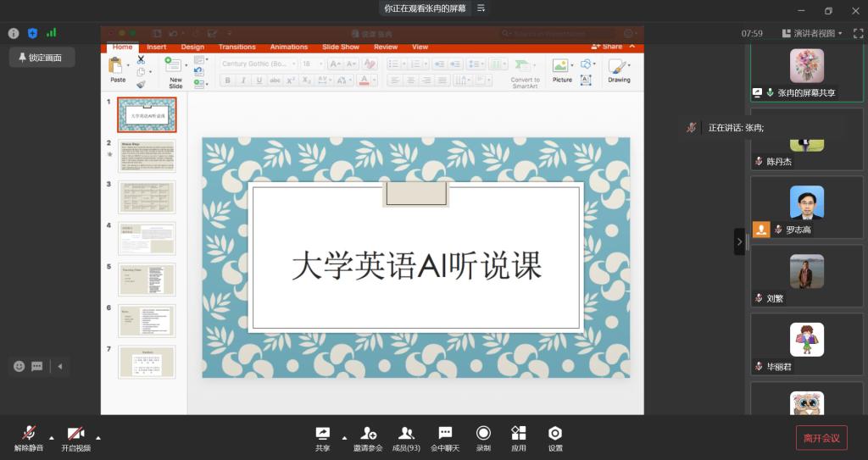Expand the audio options arrow beside 解除静音
The width and height of the screenshot is (868, 460).
(52, 438)
